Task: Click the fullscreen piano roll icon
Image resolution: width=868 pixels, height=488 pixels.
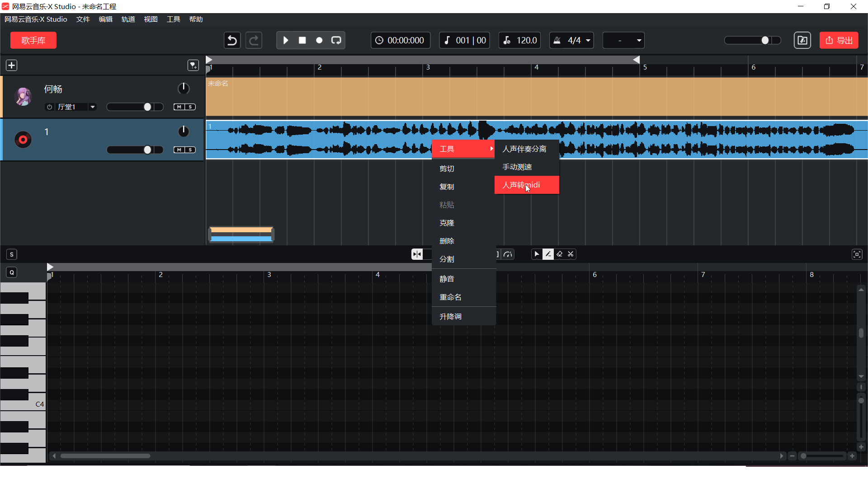Action: pos(857,254)
